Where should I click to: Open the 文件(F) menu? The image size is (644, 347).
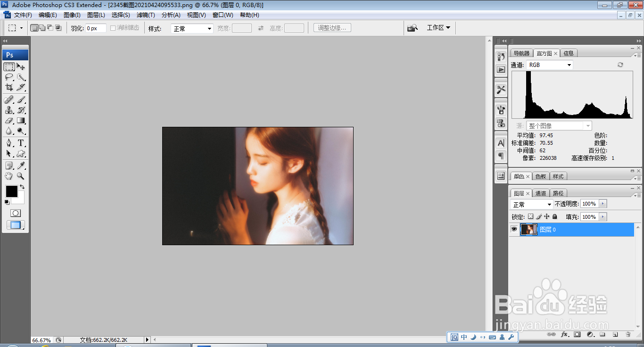click(23, 15)
